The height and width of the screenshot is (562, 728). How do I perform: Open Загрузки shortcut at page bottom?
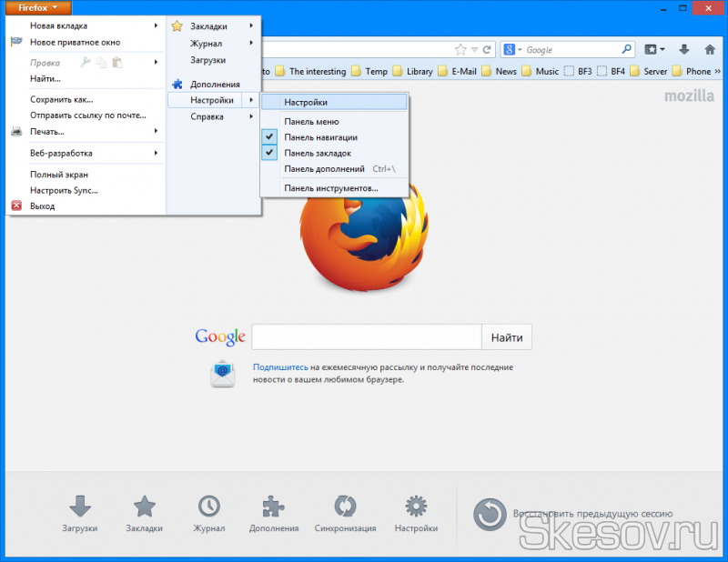click(x=80, y=514)
